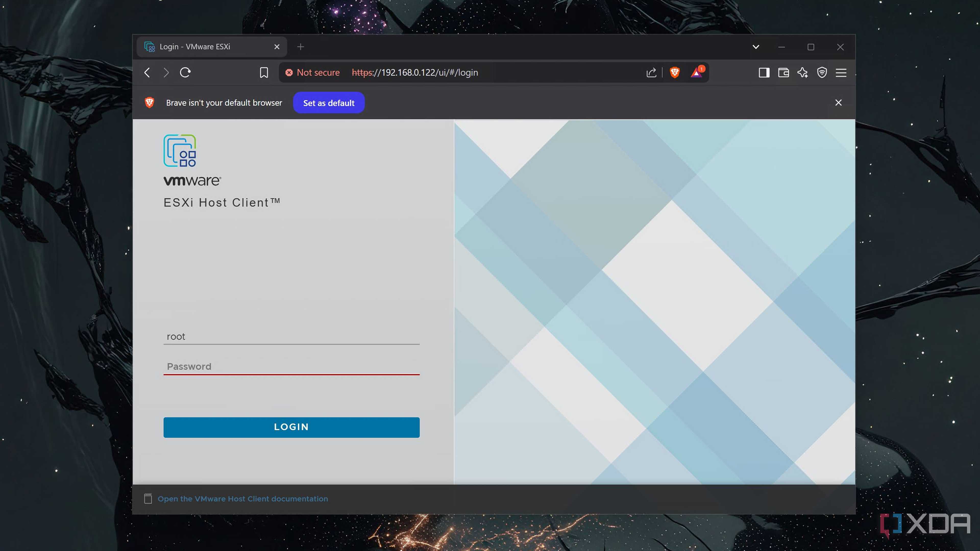Expand the tab search dropdown chevron
Screen dimensions: 980x551
[756, 47]
